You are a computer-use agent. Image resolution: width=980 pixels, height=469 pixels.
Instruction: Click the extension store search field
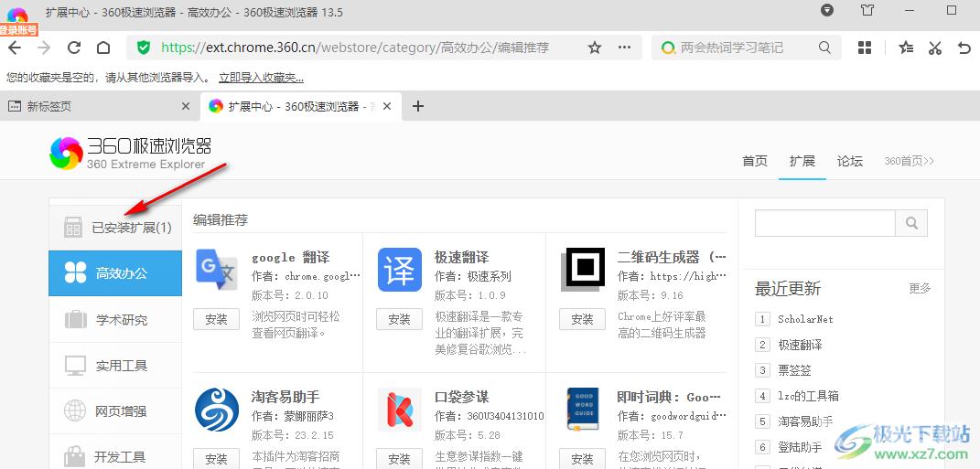coord(825,223)
